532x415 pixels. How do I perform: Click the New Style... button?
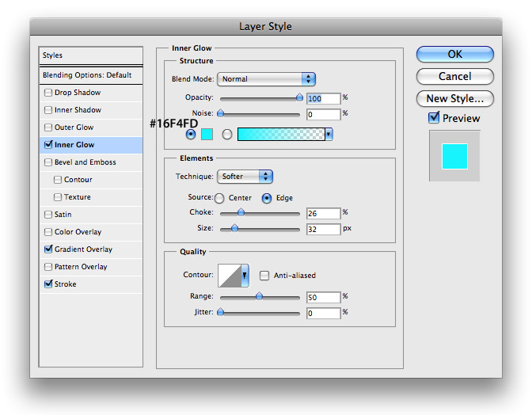[x=455, y=98]
